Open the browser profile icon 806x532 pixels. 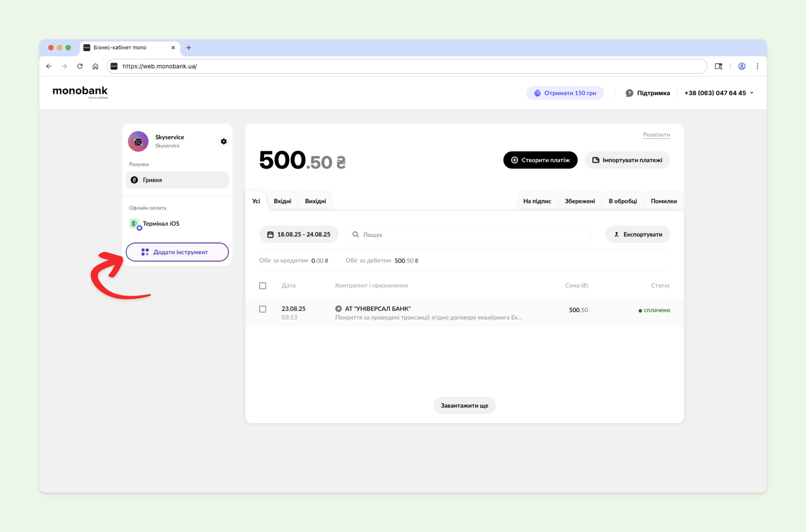click(x=742, y=66)
